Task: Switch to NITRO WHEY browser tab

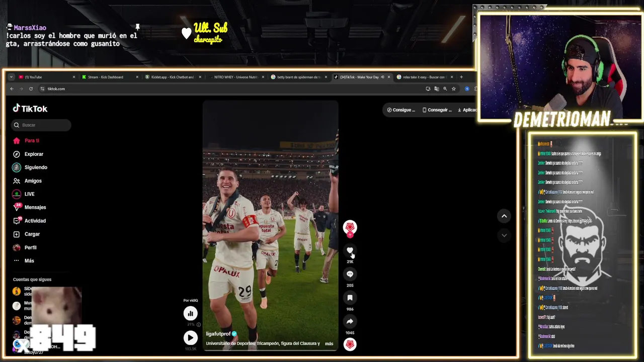Action: (235, 77)
